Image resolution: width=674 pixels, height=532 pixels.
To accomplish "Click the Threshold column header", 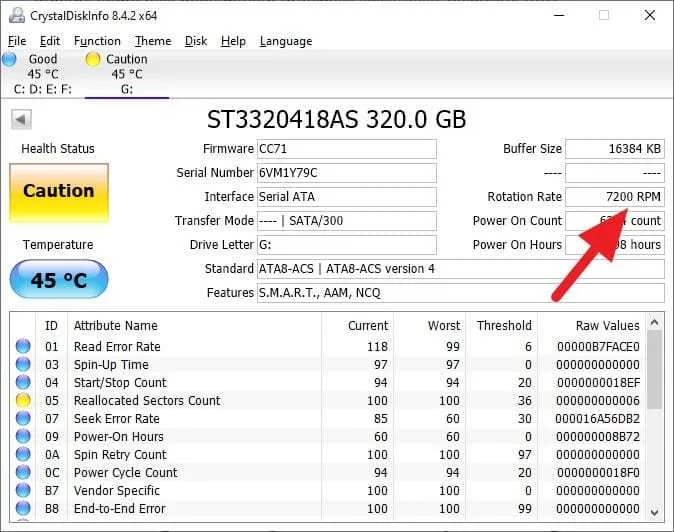I will (504, 326).
